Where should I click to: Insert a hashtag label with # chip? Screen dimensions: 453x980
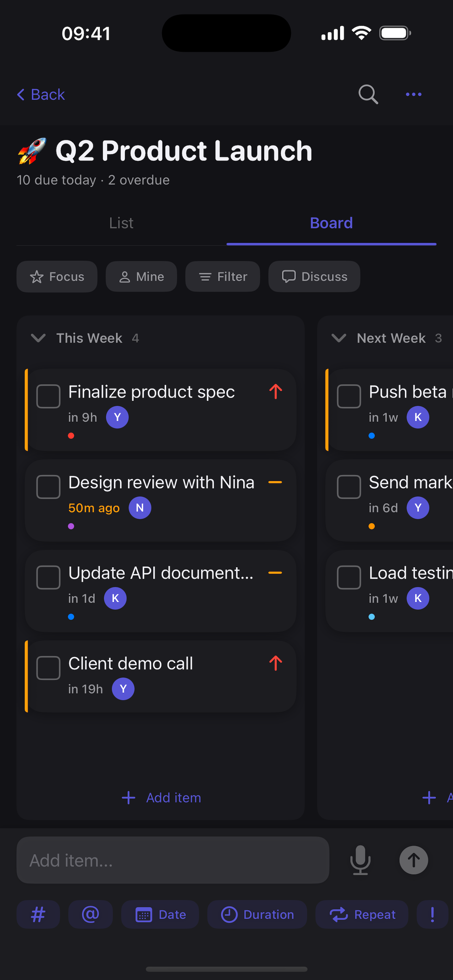(38, 914)
